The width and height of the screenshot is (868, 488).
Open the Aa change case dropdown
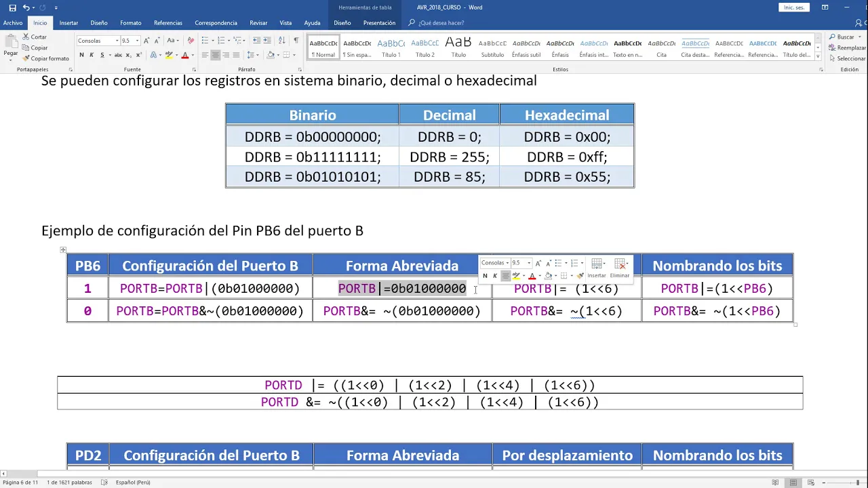click(x=172, y=41)
